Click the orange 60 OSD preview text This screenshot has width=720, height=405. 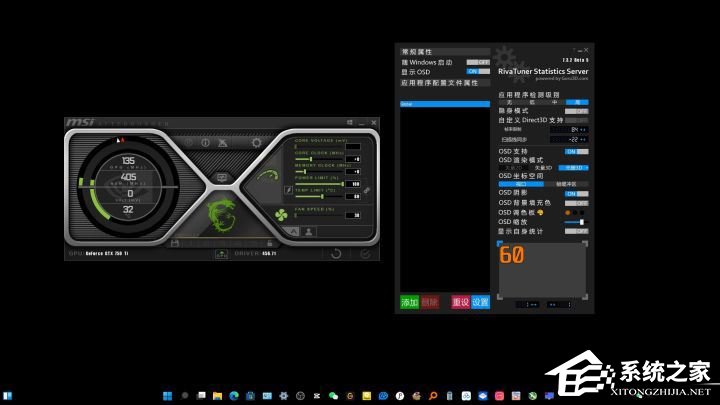(x=512, y=255)
